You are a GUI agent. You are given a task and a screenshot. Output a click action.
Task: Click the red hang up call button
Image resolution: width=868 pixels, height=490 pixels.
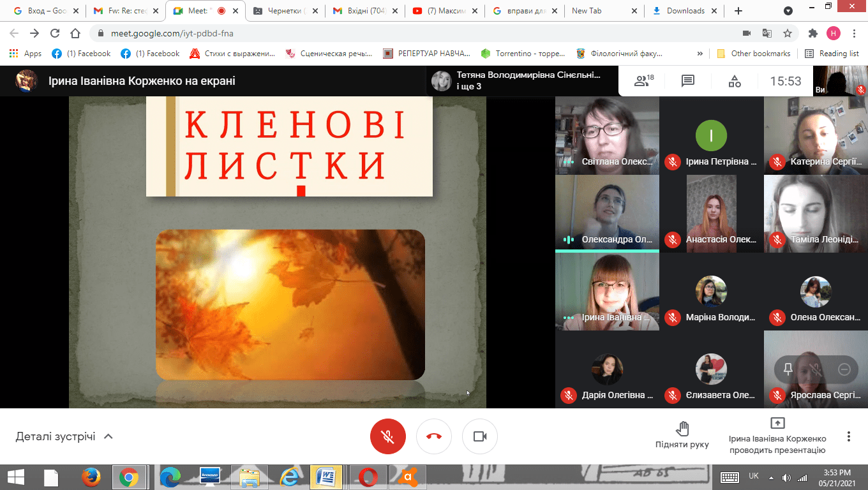click(x=434, y=436)
